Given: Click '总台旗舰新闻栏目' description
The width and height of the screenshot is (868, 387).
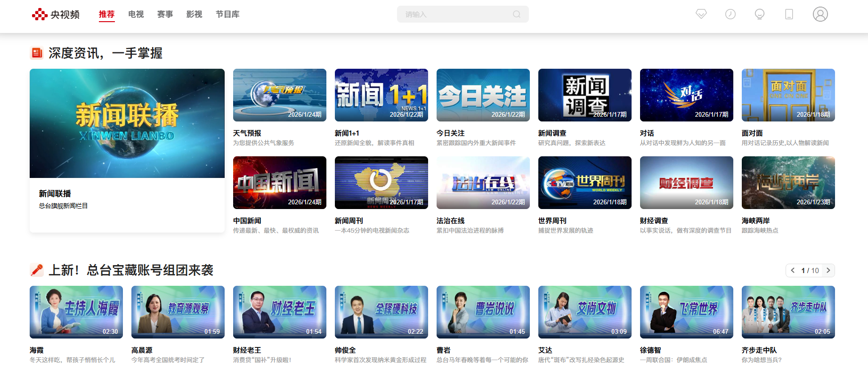Looking at the screenshot, I should [x=63, y=206].
